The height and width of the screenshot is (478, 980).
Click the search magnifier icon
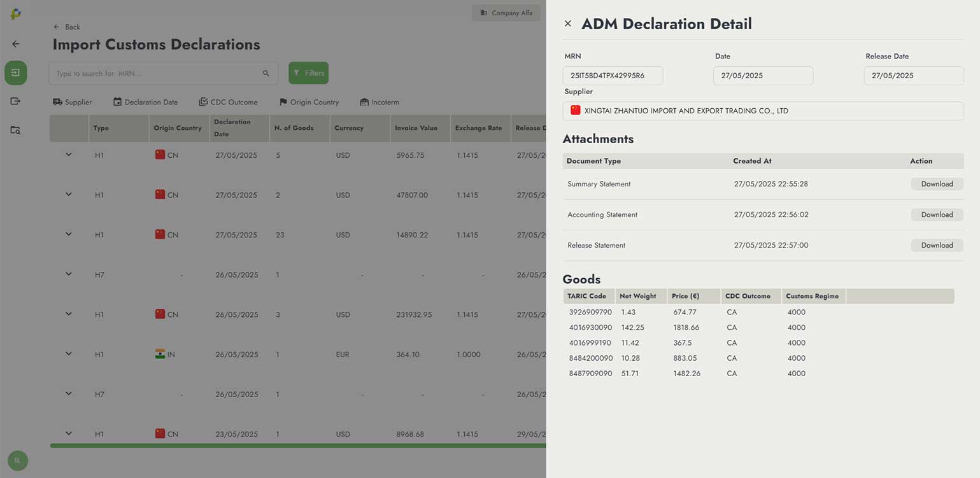click(266, 73)
